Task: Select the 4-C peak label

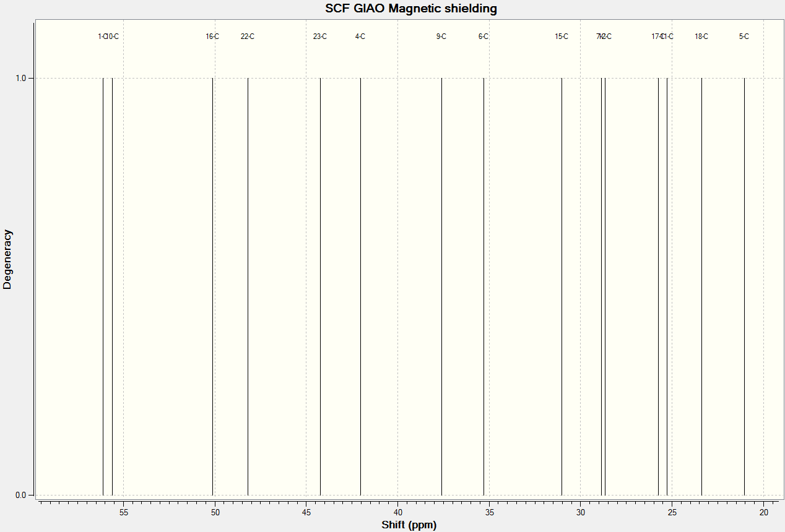Action: pos(360,36)
